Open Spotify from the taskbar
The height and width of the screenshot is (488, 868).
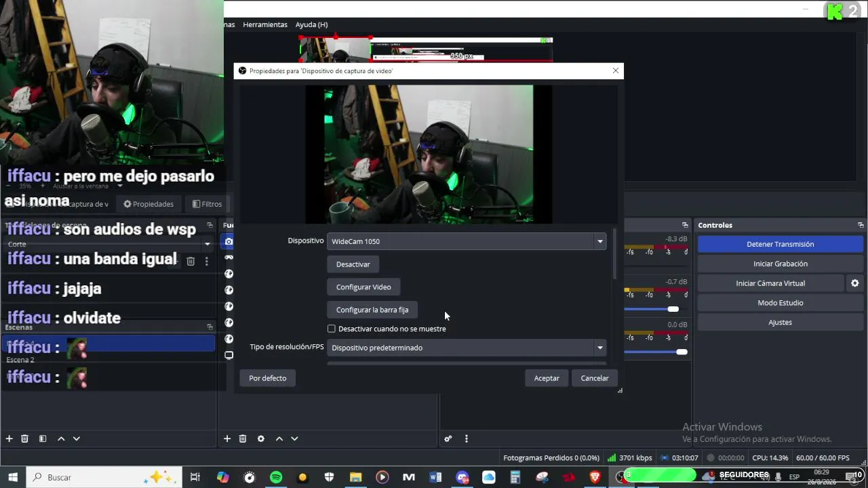point(276,477)
